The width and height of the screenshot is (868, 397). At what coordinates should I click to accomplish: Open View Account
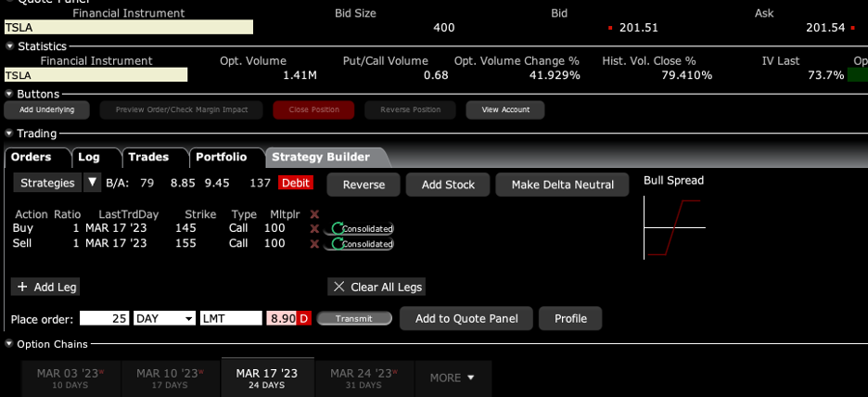(505, 109)
